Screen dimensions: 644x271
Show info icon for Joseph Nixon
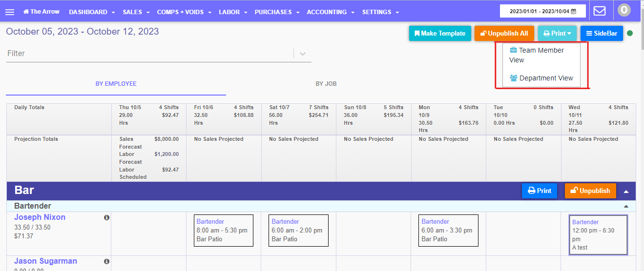[x=106, y=218]
